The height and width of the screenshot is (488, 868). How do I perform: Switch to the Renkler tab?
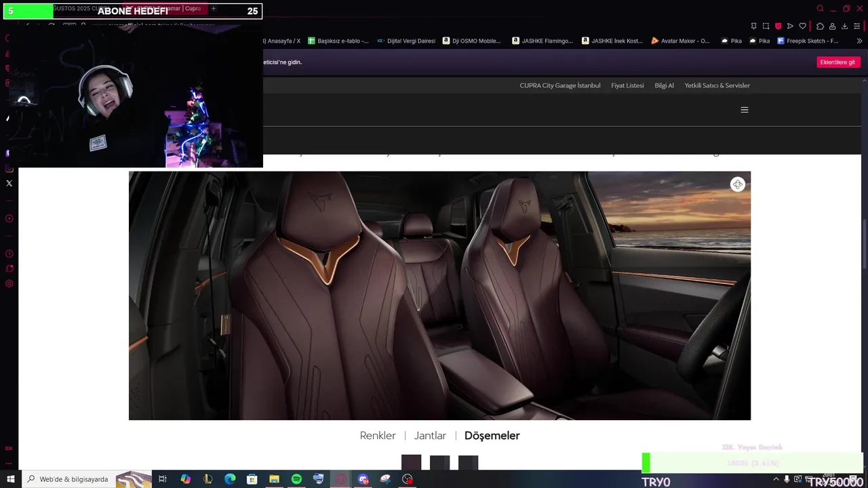click(378, 436)
